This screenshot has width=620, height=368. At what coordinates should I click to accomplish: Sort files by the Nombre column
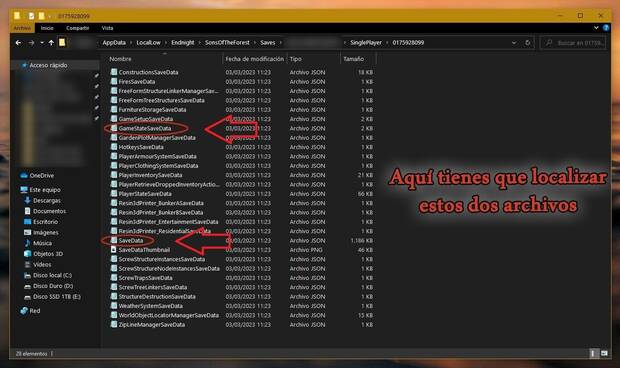[120, 59]
